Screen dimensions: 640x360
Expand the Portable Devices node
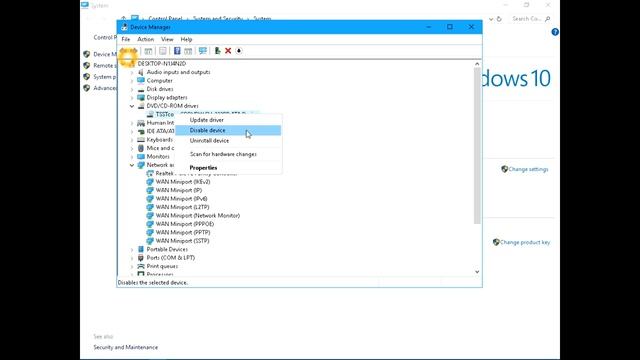pos(132,249)
